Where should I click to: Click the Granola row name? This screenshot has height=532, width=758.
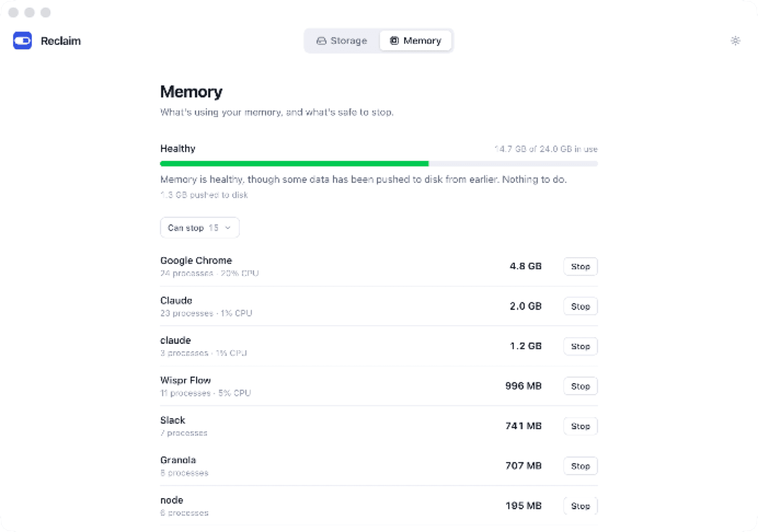pyautogui.click(x=178, y=460)
